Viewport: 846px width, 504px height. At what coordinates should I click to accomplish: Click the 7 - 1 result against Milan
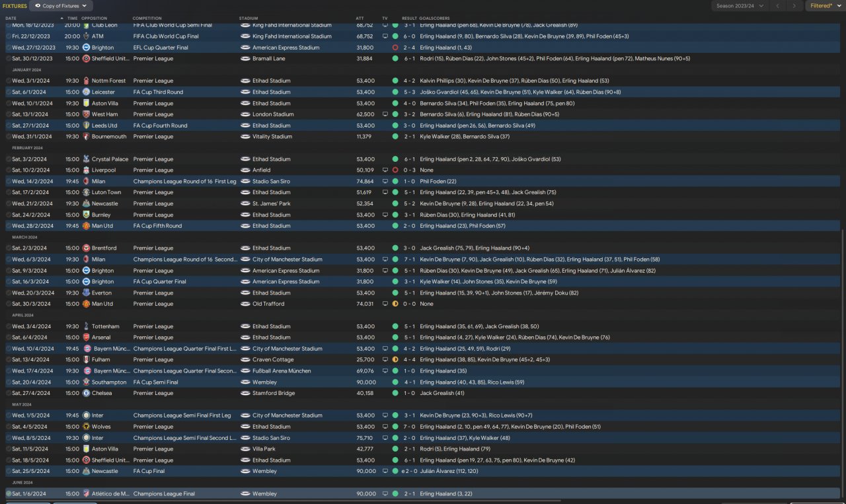coord(410,260)
